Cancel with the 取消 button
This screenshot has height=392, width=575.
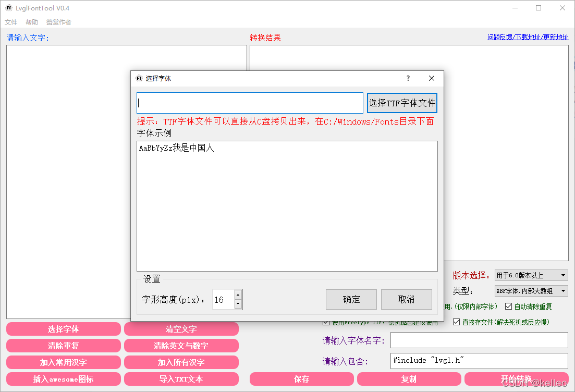click(x=406, y=300)
